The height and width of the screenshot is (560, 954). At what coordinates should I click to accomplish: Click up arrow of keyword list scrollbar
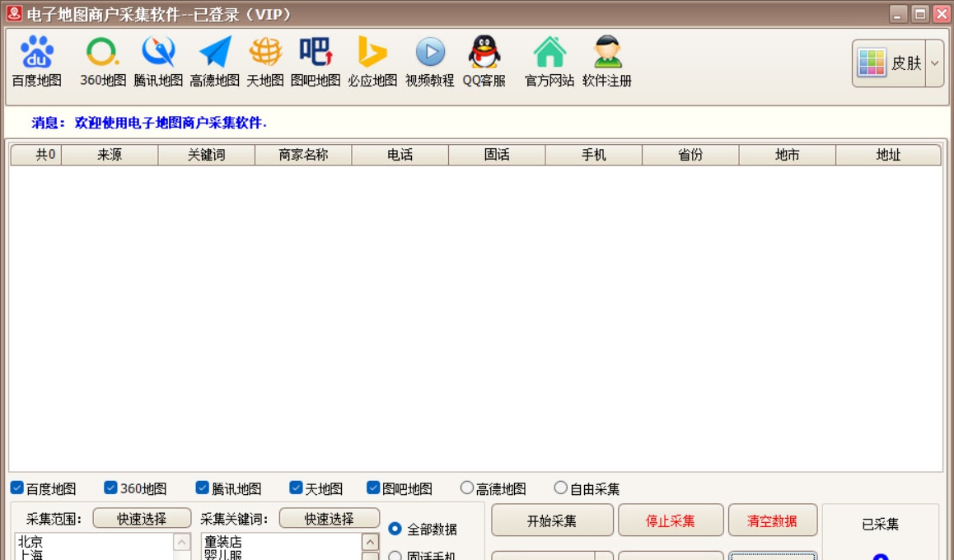point(370,542)
